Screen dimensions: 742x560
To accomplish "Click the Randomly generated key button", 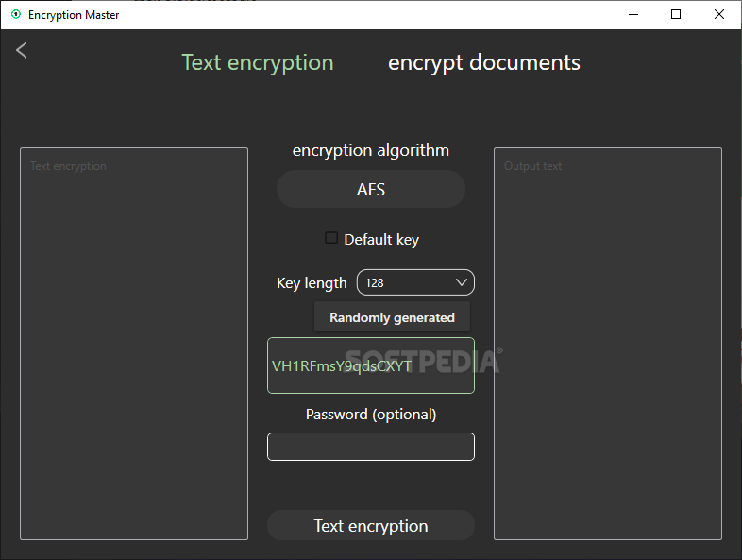I will (x=392, y=317).
